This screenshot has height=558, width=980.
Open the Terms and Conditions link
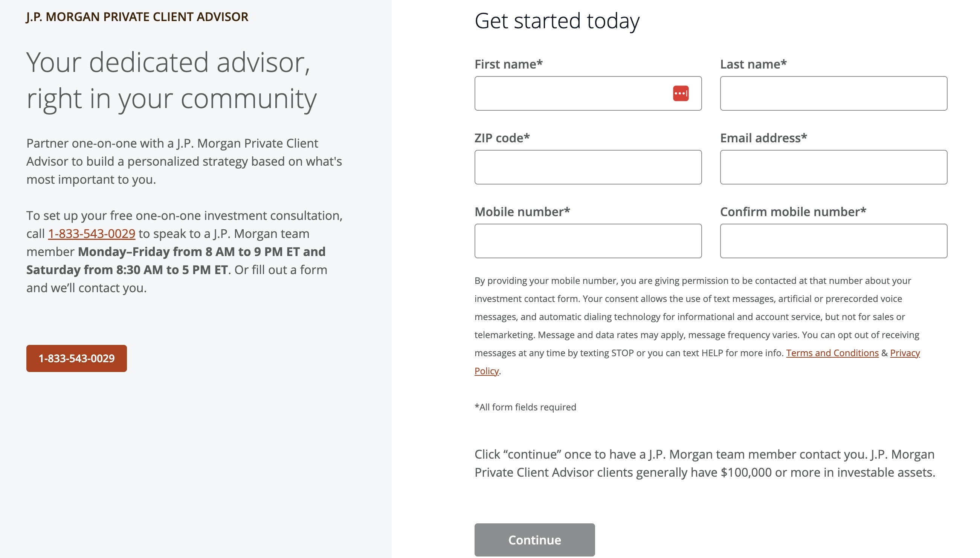pyautogui.click(x=832, y=353)
